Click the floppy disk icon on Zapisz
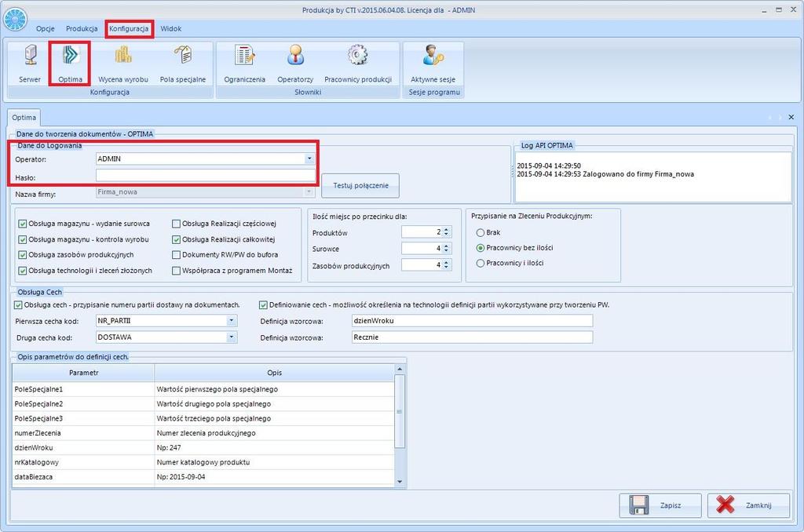This screenshot has width=804, height=532. click(x=639, y=505)
